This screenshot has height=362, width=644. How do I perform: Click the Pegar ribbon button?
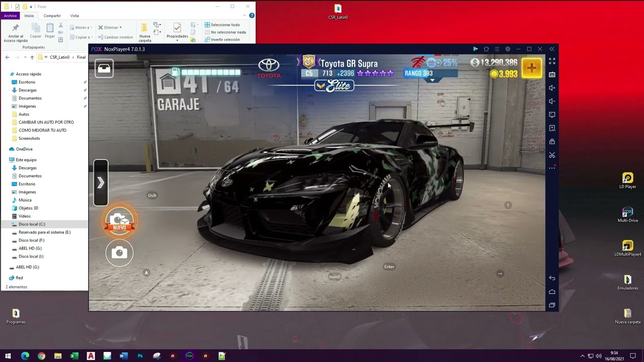[50, 31]
